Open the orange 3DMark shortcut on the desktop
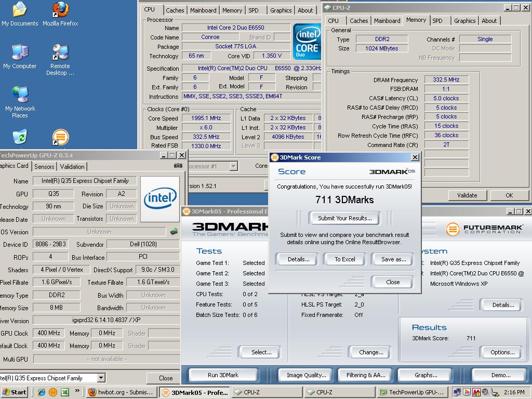Image resolution: width=532 pixels, height=399 pixels. [x=60, y=137]
